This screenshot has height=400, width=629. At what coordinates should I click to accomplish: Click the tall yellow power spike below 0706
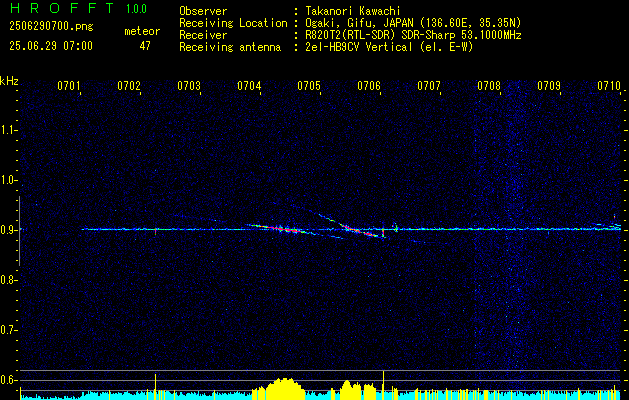click(383, 385)
